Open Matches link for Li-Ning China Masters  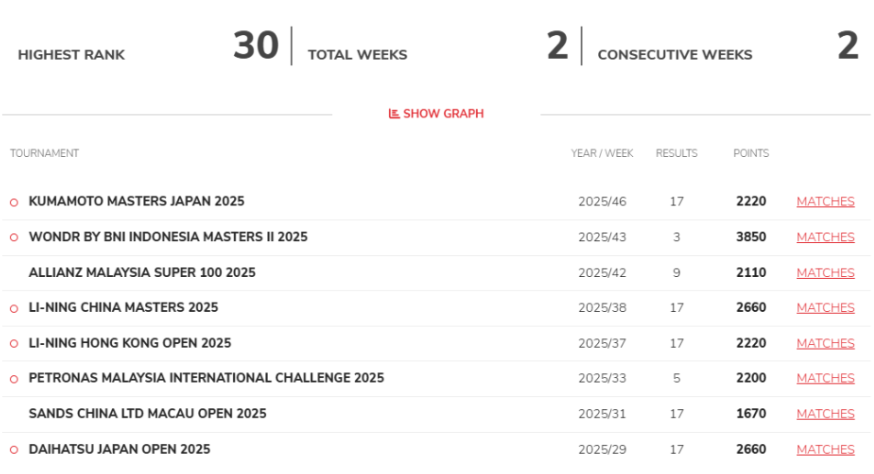pyautogui.click(x=825, y=308)
